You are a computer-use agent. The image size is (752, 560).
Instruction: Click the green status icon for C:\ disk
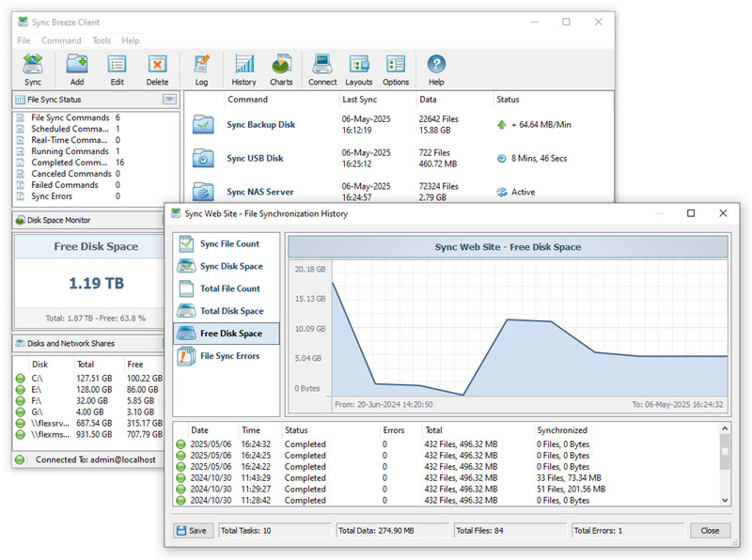point(21,379)
